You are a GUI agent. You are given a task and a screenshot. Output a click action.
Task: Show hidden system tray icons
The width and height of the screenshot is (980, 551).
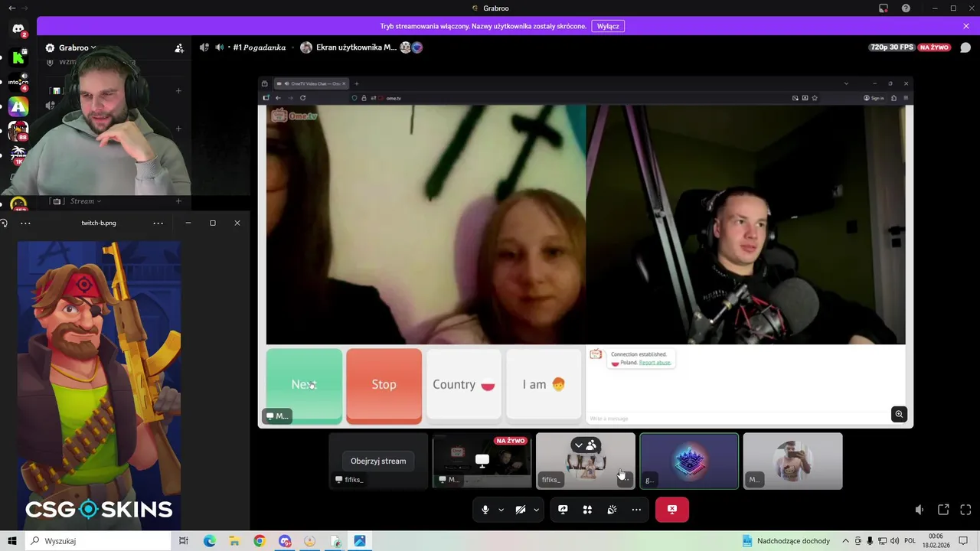point(846,541)
